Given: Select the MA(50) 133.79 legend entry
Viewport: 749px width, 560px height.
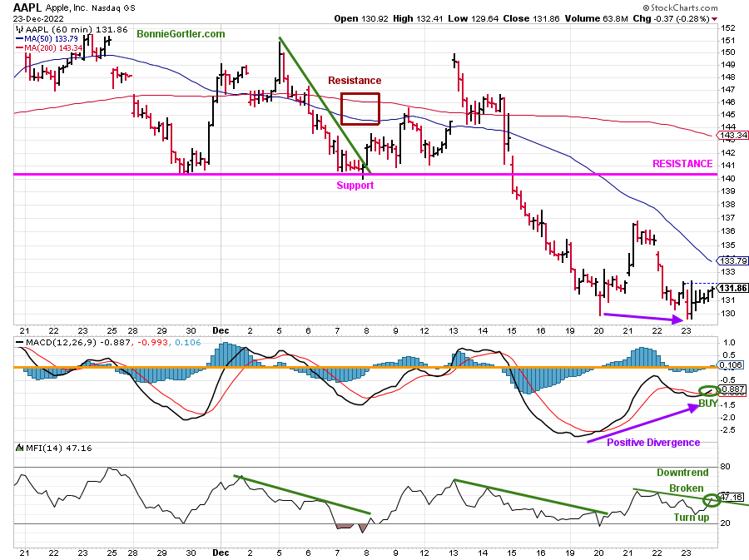Looking at the screenshot, I should pos(47,38).
